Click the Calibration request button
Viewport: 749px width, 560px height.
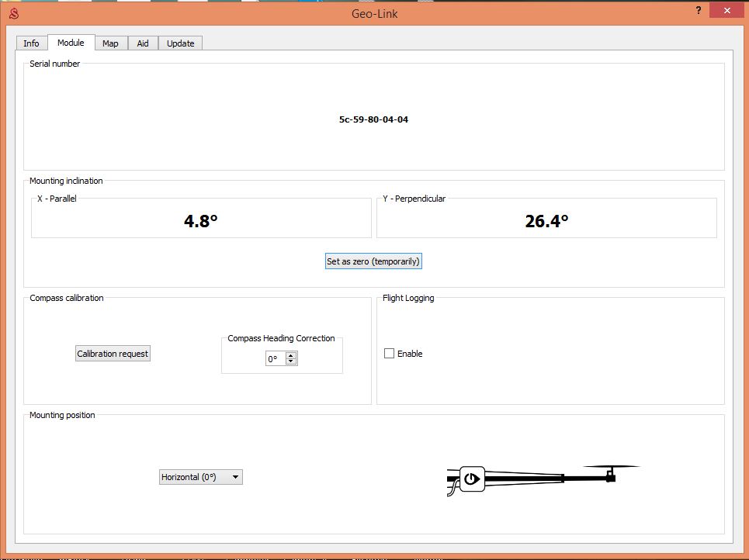coord(113,354)
